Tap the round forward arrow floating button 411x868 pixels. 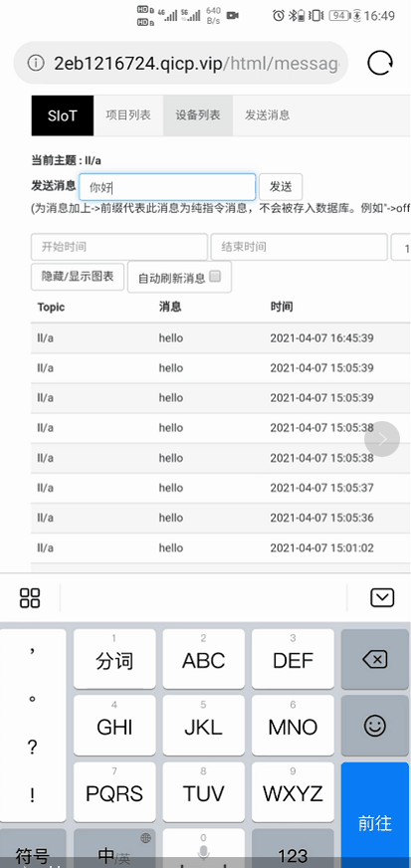point(382,439)
